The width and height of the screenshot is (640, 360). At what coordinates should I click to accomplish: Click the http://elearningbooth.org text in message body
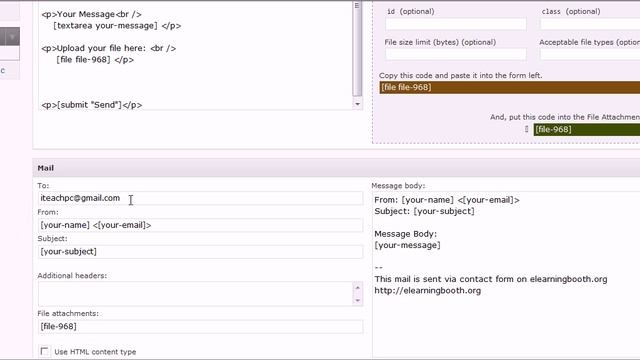point(428,291)
